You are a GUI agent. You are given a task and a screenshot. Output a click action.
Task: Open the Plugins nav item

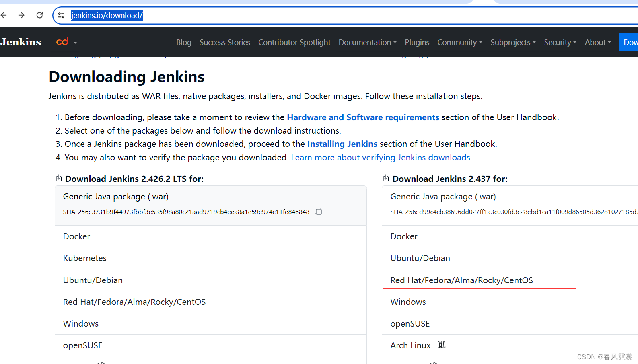[417, 42]
